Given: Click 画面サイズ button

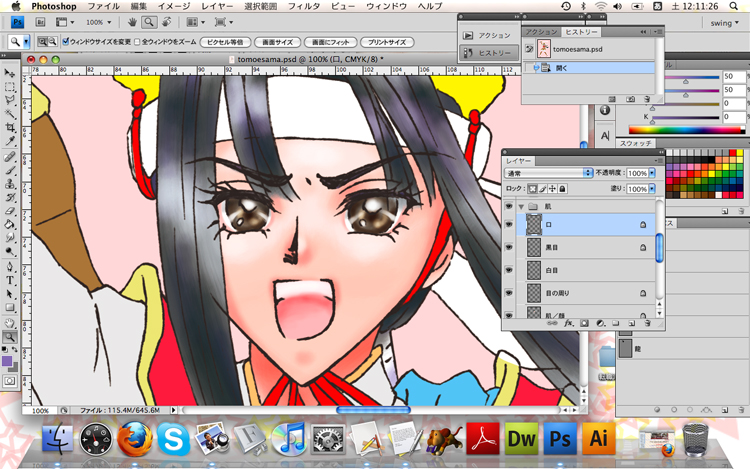Looking at the screenshot, I should point(277,42).
